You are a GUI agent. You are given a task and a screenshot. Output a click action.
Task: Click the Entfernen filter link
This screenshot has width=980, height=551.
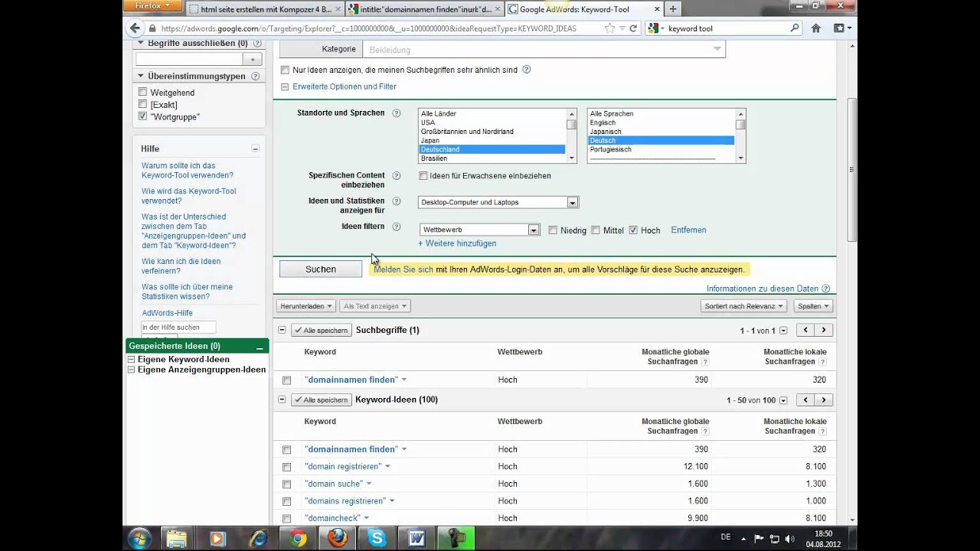click(x=688, y=230)
